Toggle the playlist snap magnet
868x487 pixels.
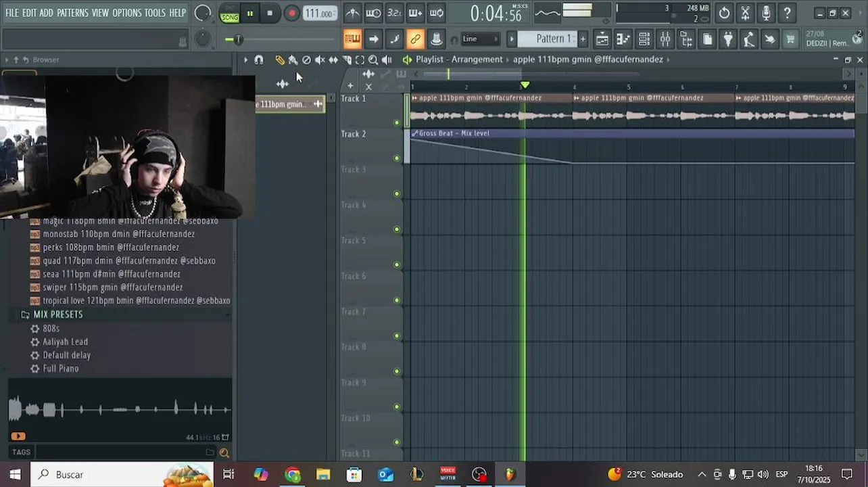click(258, 60)
